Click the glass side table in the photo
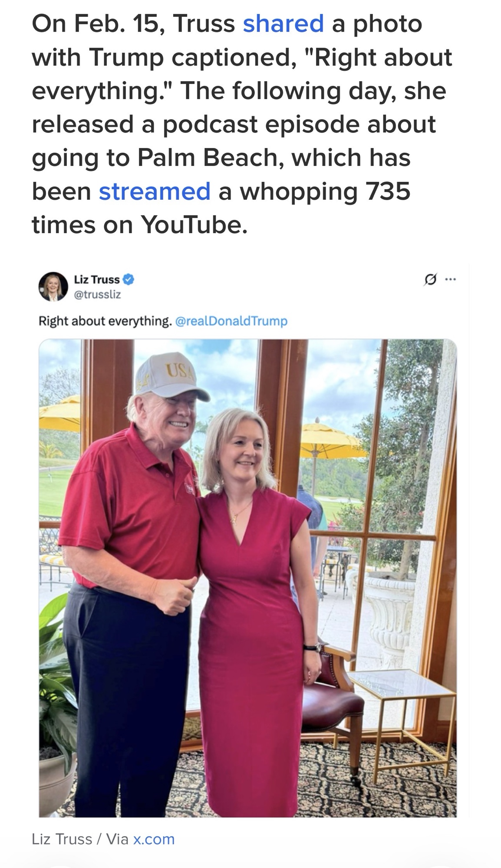The width and height of the screenshot is (501, 868). pos(402,690)
